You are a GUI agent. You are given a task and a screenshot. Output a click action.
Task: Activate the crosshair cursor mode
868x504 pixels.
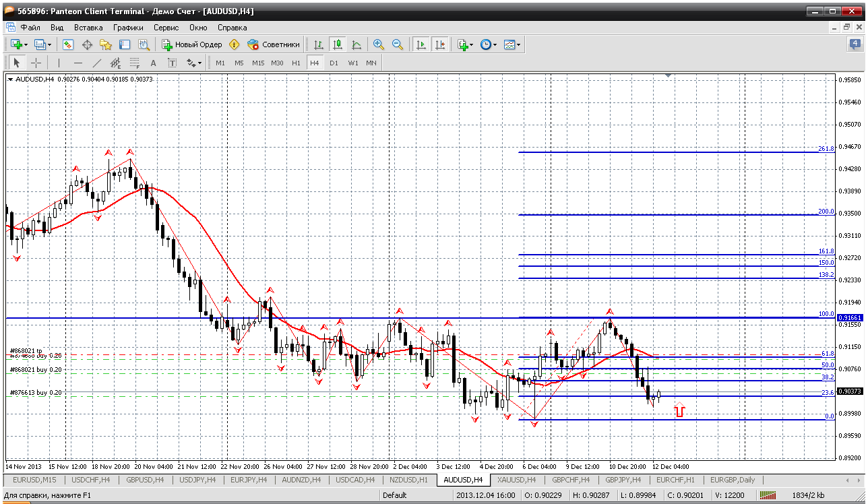click(x=36, y=63)
